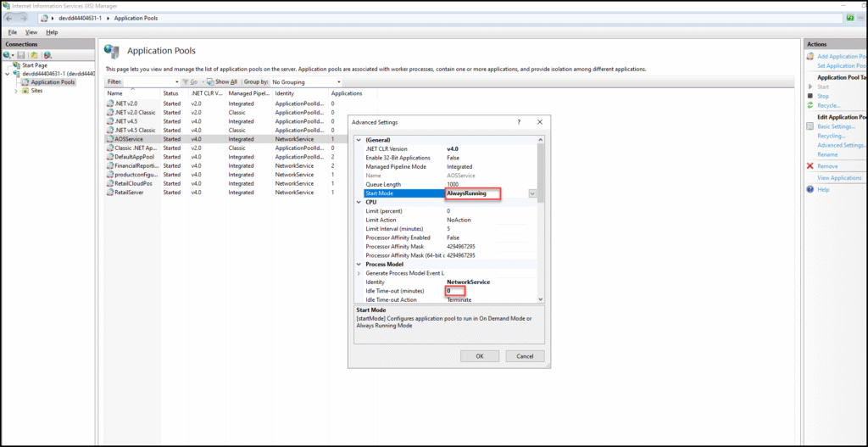
Task: Click the Rename link in Actions
Action: [x=827, y=154]
